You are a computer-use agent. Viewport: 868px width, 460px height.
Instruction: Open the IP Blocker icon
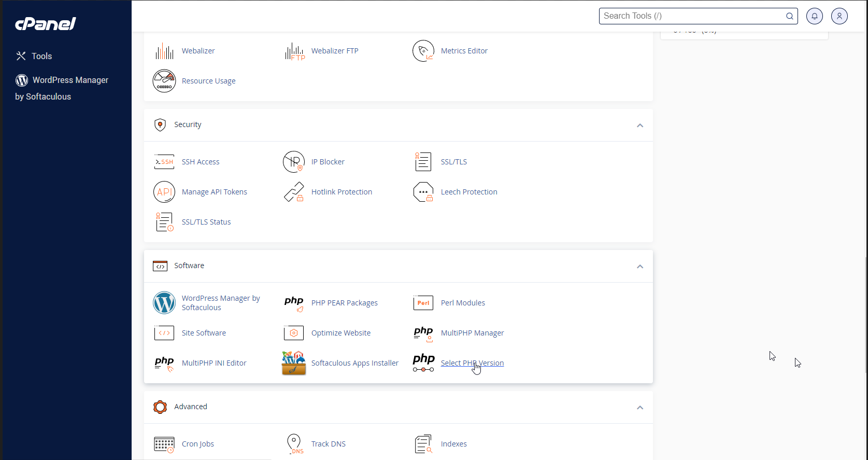point(294,162)
